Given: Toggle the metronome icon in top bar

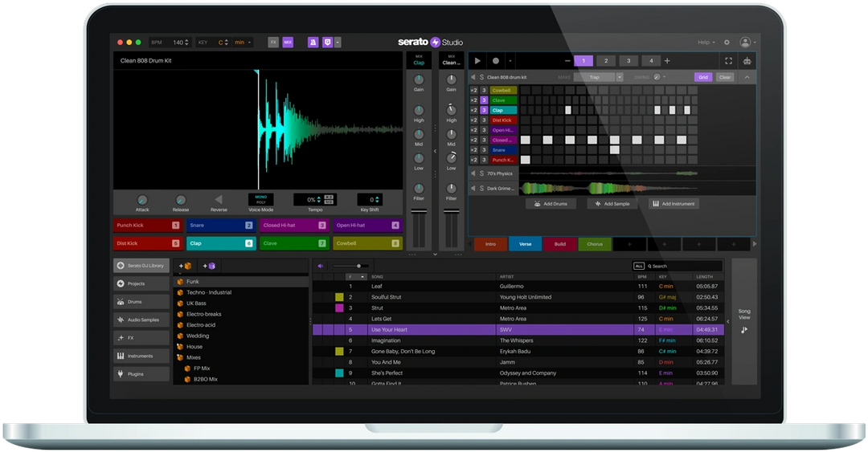Looking at the screenshot, I should [x=313, y=42].
